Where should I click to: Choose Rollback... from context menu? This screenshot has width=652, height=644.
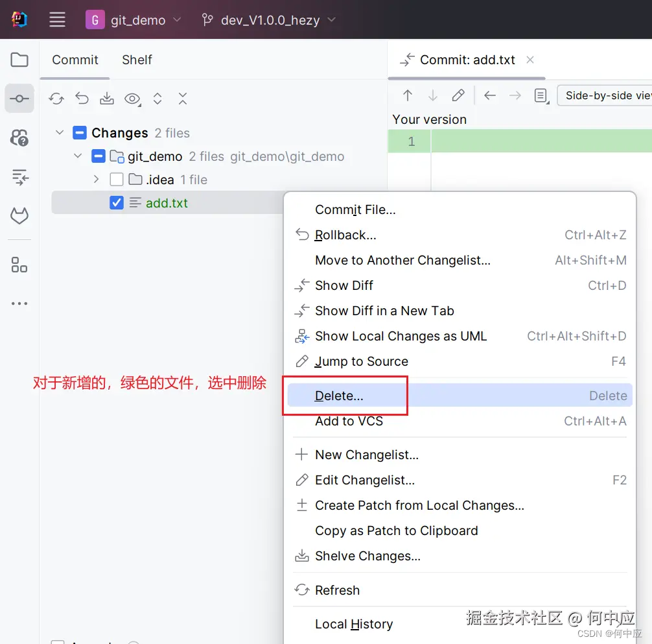click(460, 235)
